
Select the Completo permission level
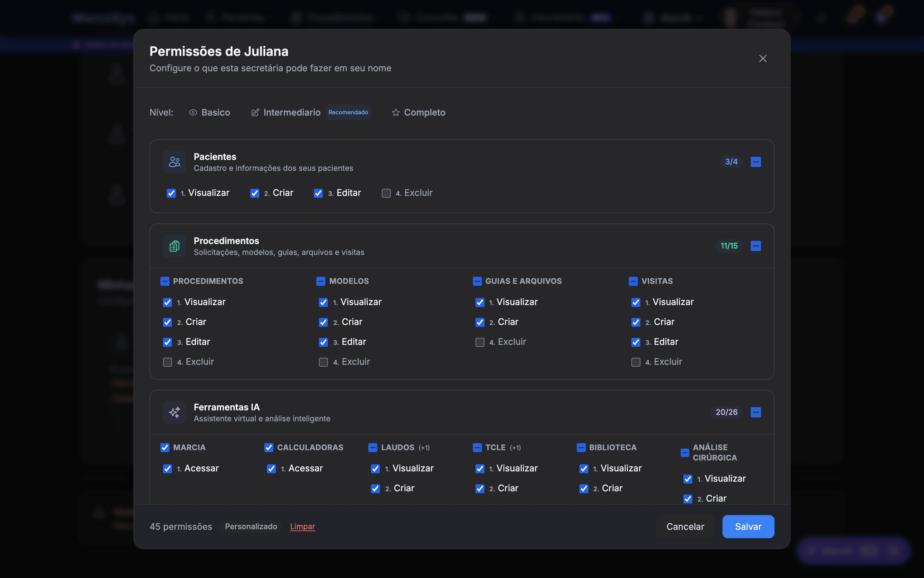(x=418, y=112)
